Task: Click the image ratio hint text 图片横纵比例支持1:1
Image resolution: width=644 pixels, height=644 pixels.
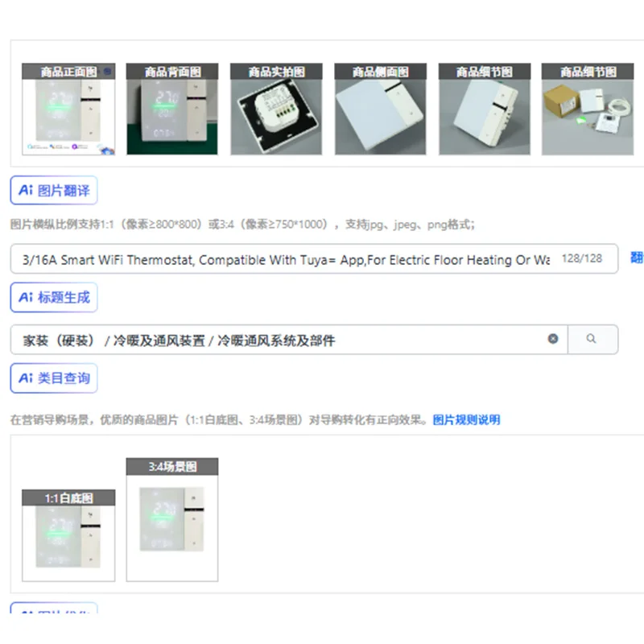Action: click(x=242, y=225)
